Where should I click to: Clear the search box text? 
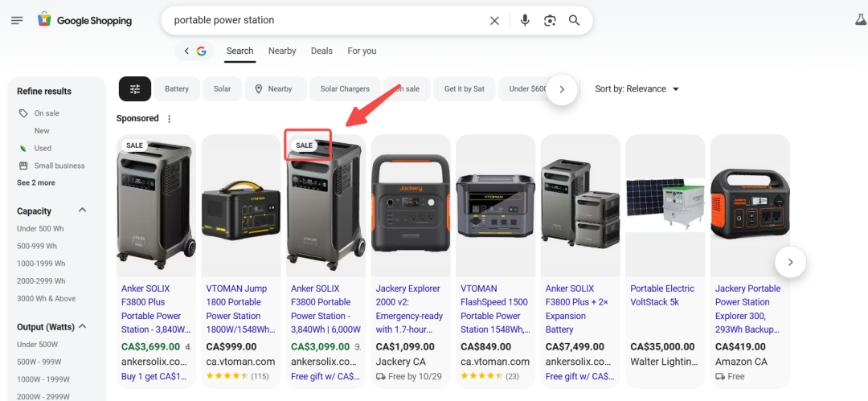click(494, 20)
